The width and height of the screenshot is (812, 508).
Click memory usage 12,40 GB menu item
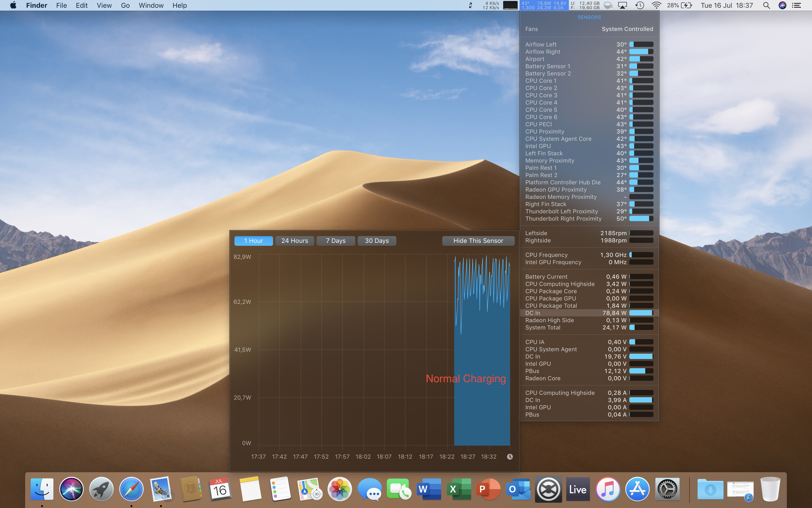click(x=585, y=5)
